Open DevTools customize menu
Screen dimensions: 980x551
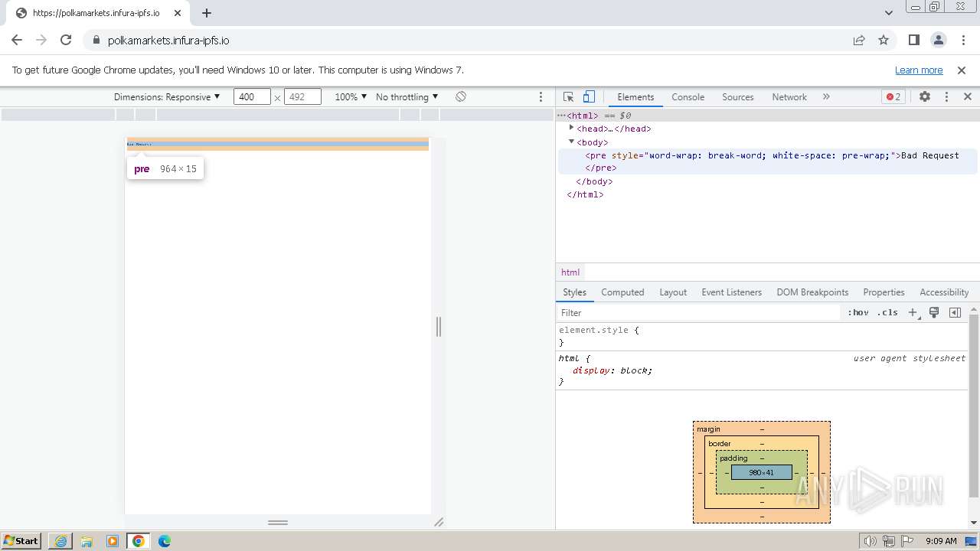coord(946,96)
